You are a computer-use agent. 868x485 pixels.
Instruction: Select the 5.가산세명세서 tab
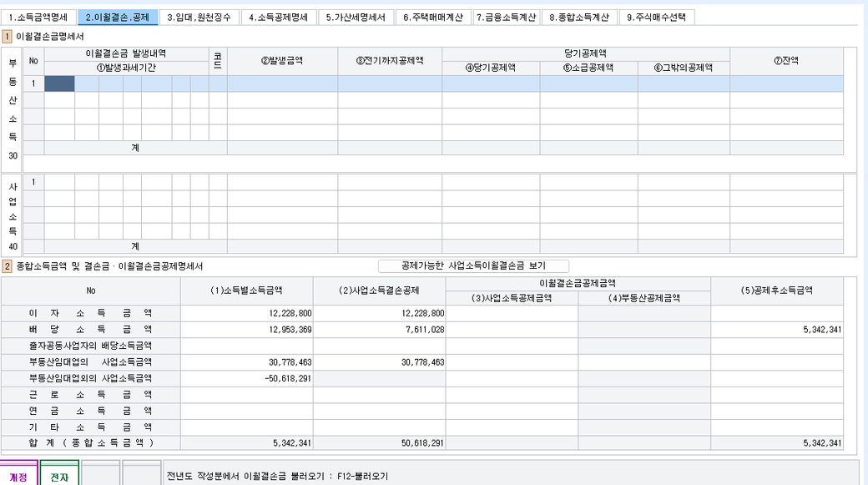coord(356,17)
